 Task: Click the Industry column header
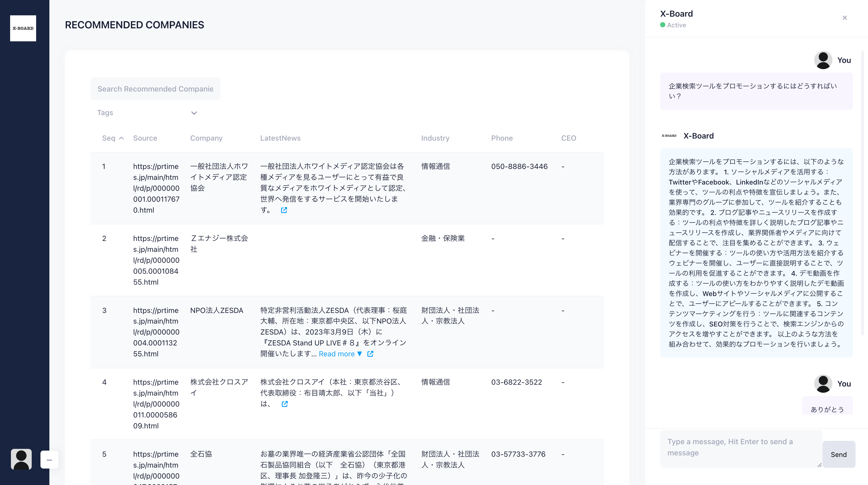435,138
